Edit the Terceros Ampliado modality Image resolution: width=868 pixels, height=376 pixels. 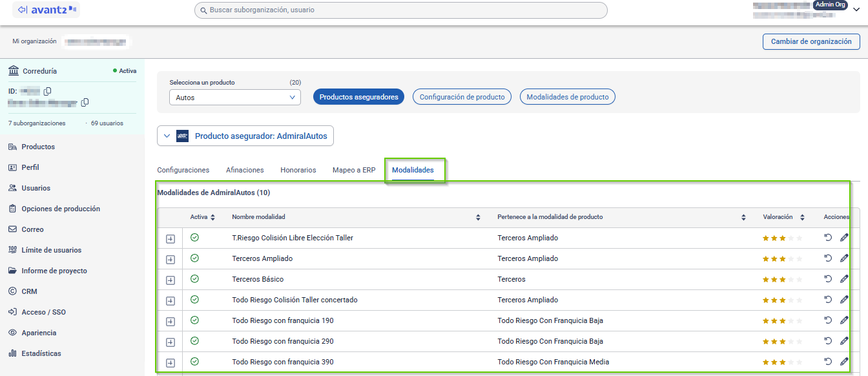coord(843,258)
